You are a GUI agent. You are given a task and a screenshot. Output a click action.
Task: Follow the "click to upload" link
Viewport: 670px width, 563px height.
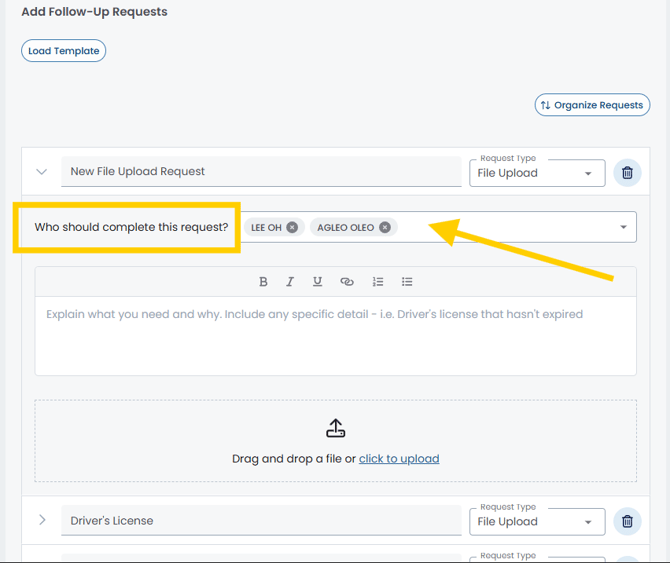pyautogui.click(x=399, y=459)
